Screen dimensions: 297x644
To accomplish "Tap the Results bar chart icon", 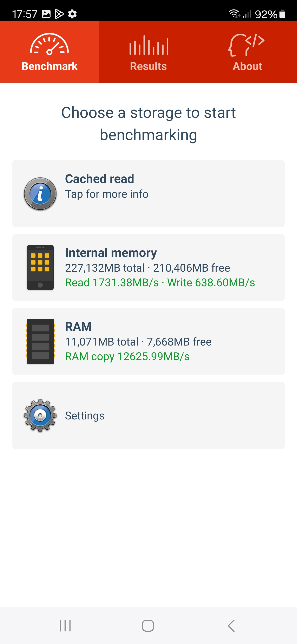I will click(149, 45).
